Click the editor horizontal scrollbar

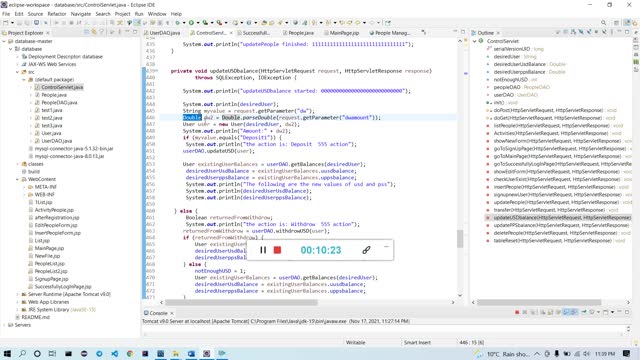[x=241, y=302]
